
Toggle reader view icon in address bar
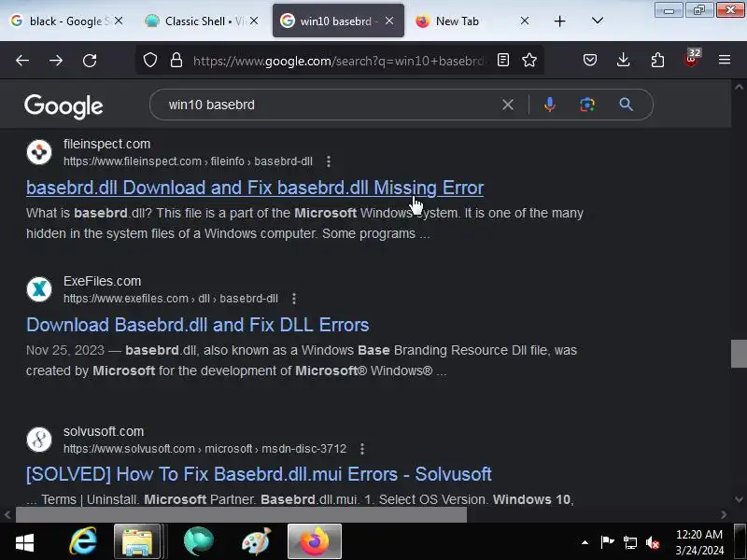click(503, 60)
